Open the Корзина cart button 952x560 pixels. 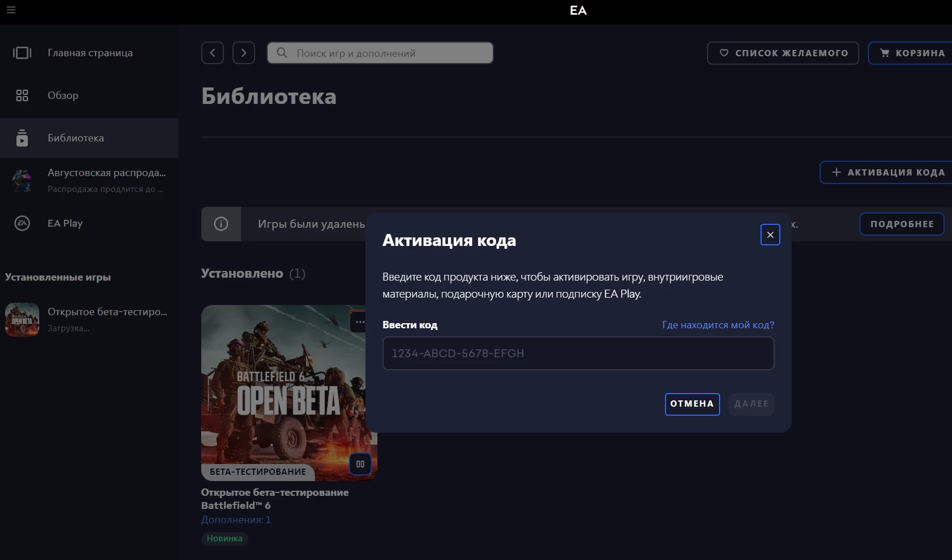(912, 53)
